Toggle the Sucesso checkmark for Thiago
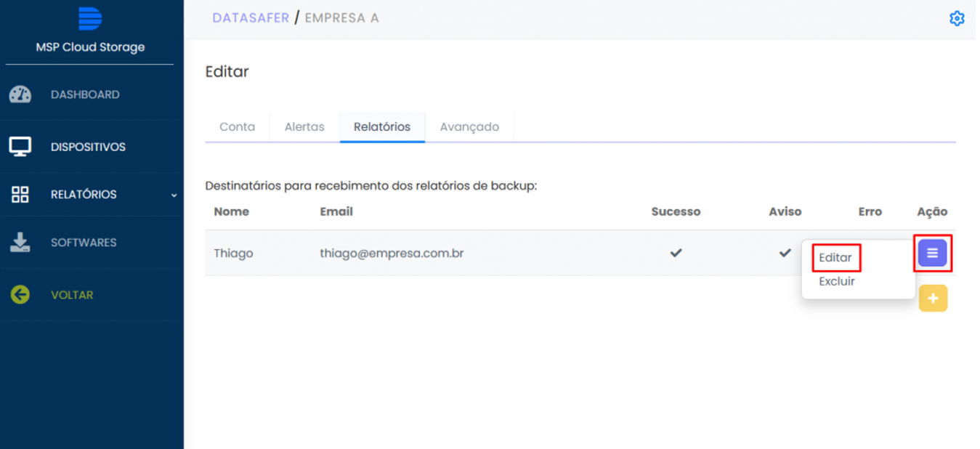 (676, 253)
